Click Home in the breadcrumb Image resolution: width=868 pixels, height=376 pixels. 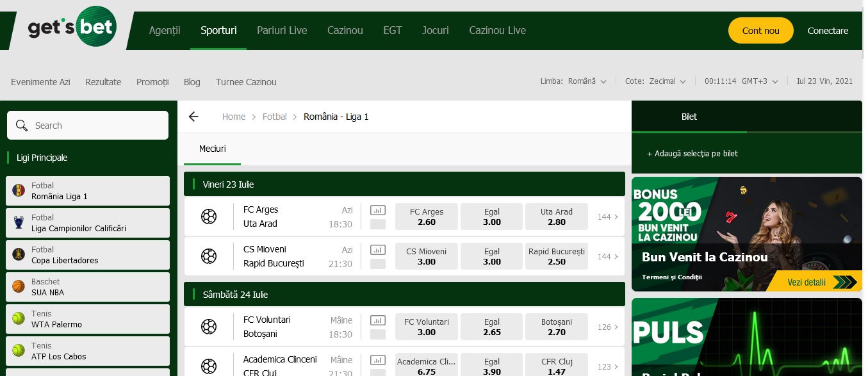pyautogui.click(x=234, y=117)
